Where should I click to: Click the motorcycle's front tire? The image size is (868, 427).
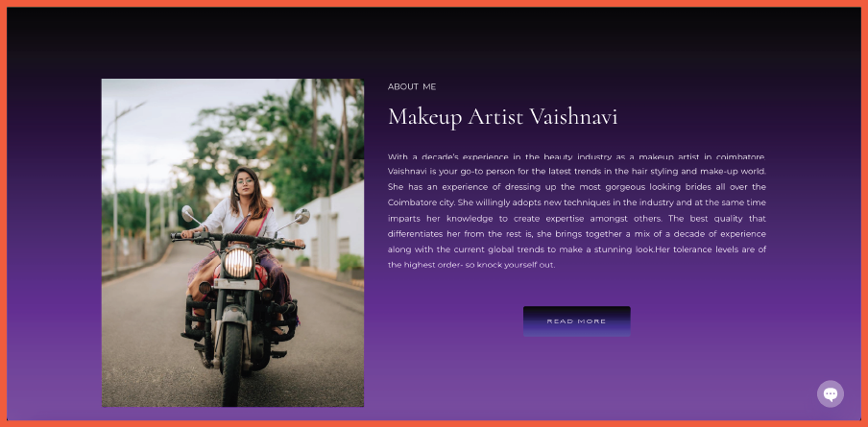(x=232, y=363)
